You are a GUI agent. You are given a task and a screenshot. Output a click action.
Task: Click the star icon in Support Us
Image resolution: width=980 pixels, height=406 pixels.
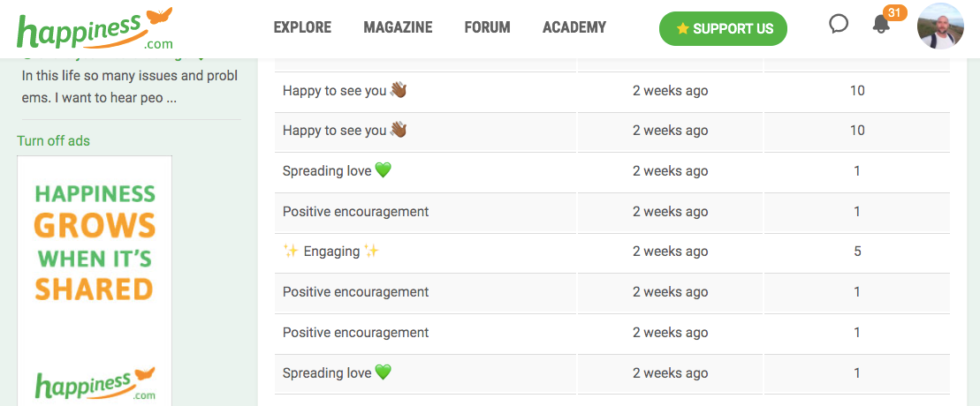pyautogui.click(x=682, y=29)
